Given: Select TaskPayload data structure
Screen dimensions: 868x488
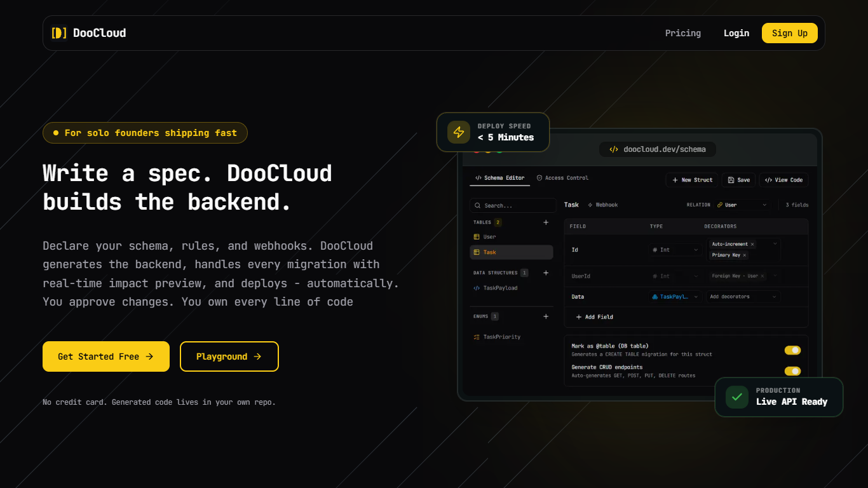Looking at the screenshot, I should point(512,288).
